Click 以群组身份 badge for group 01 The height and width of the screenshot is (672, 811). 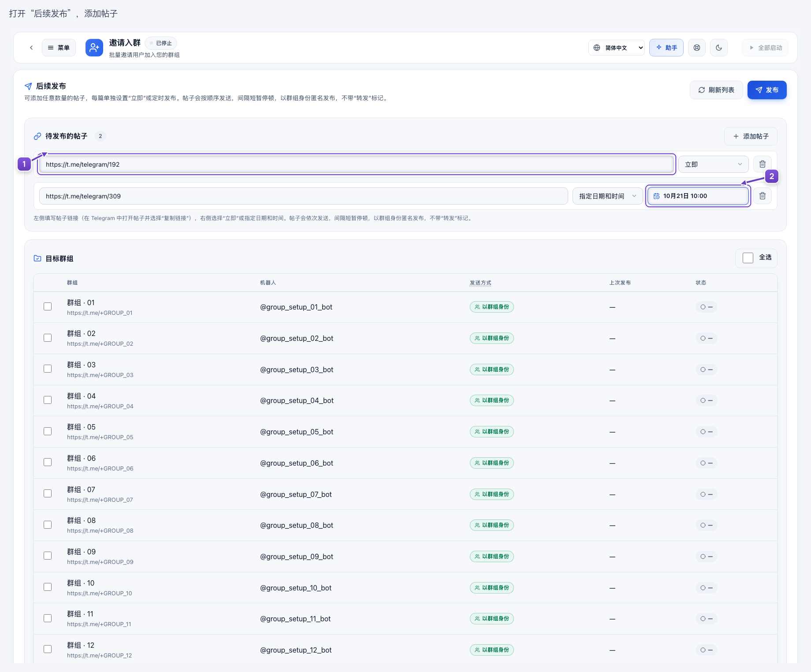tap(491, 307)
